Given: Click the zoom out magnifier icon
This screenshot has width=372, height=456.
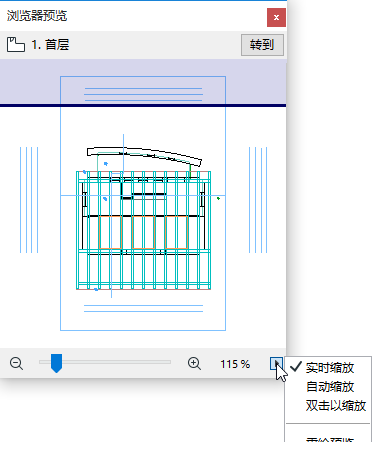Looking at the screenshot, I should tap(16, 364).
